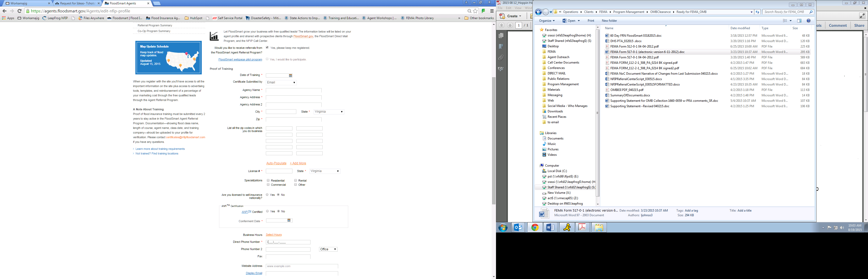Click the Explorer back navigation arrow
The image size is (868, 279).
click(x=538, y=12)
